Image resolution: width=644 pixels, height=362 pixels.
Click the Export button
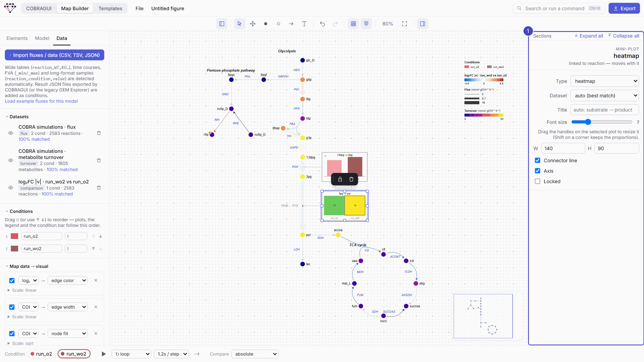tap(624, 8)
